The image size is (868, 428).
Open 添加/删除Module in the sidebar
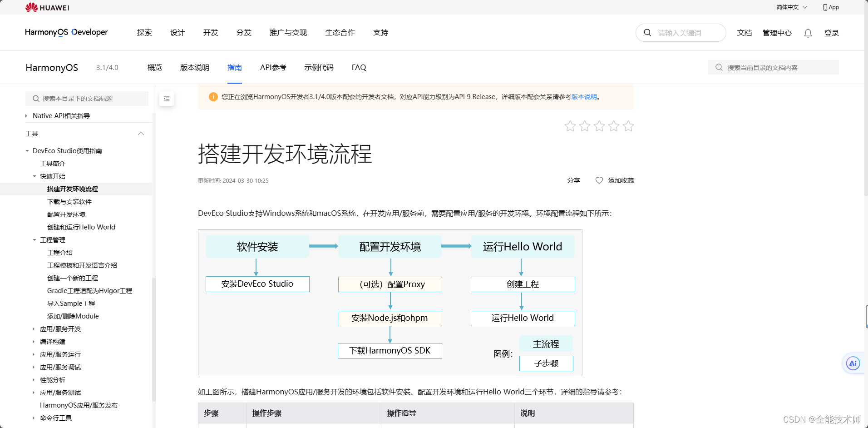[73, 316]
